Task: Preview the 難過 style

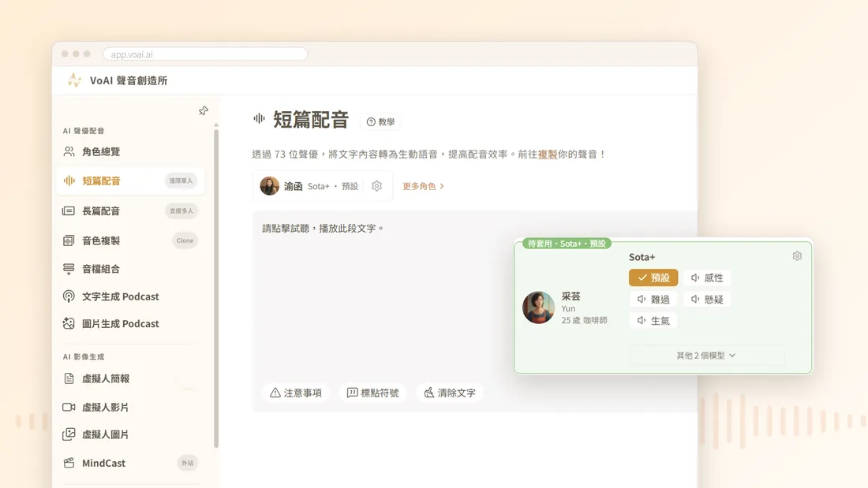Action: pos(653,300)
